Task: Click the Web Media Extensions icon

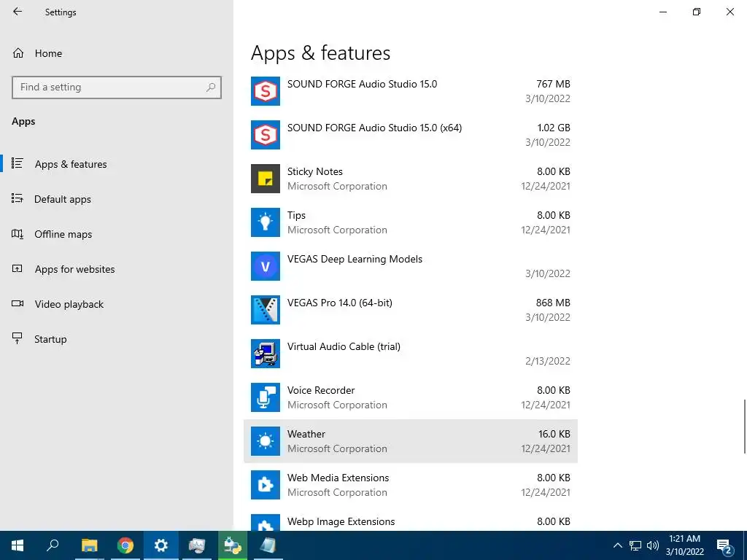Action: (266, 485)
